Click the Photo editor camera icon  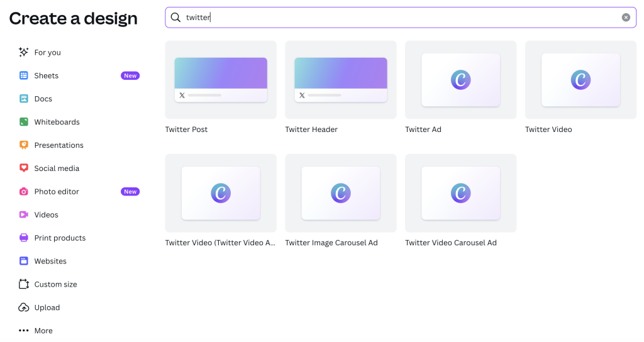[24, 191]
